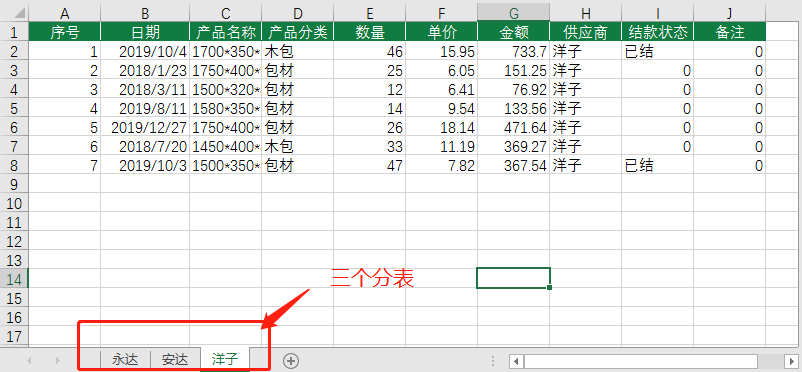Click the next sheet navigation arrow
Screen dimensions: 802x372
pos(57,360)
